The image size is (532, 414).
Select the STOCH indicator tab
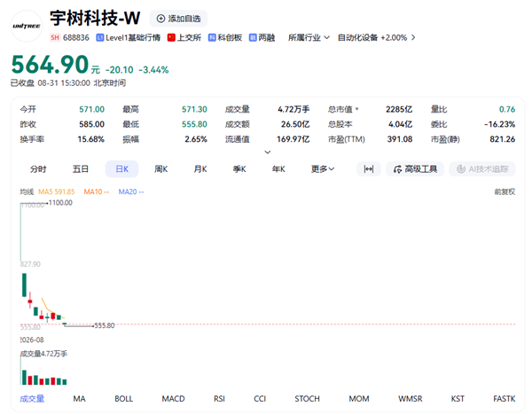coord(307,399)
